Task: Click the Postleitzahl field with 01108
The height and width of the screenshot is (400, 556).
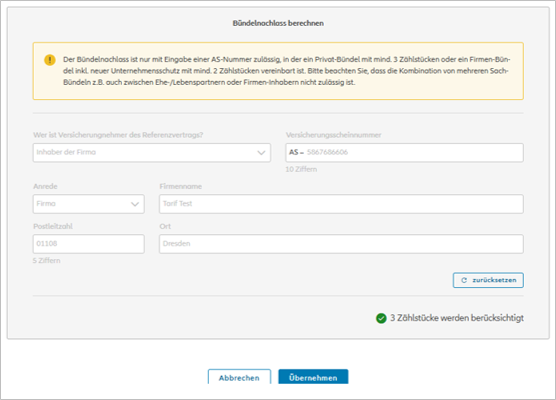Action: point(89,244)
